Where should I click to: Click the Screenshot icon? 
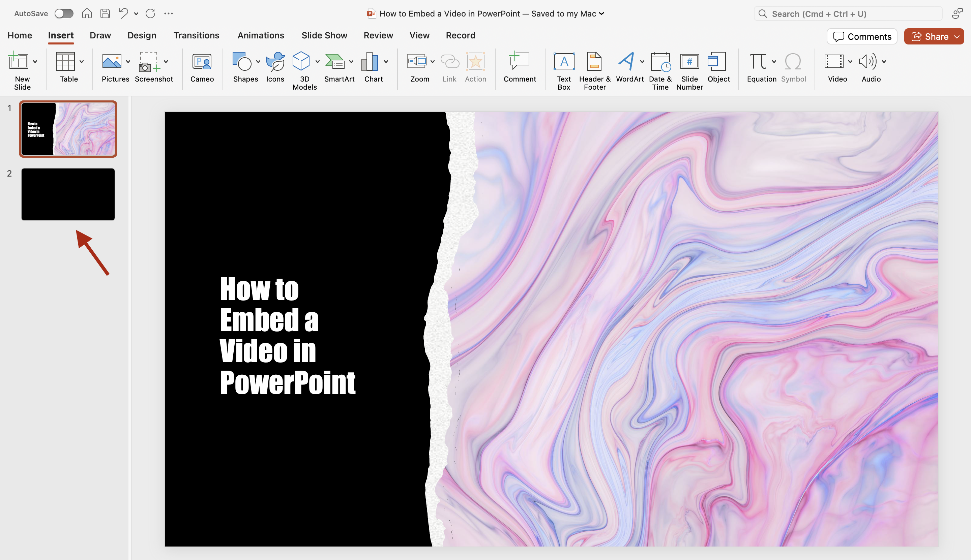click(149, 62)
